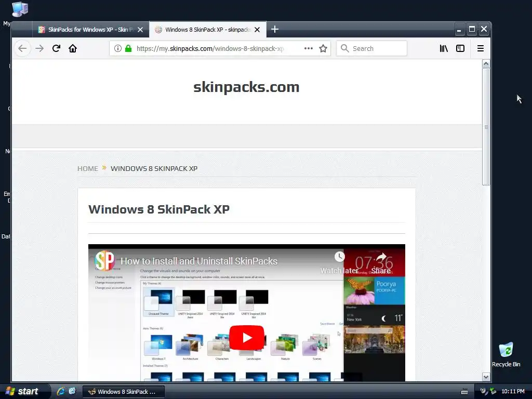
Task: Close the SkinPacks for Windows XP tab
Action: [x=140, y=30]
